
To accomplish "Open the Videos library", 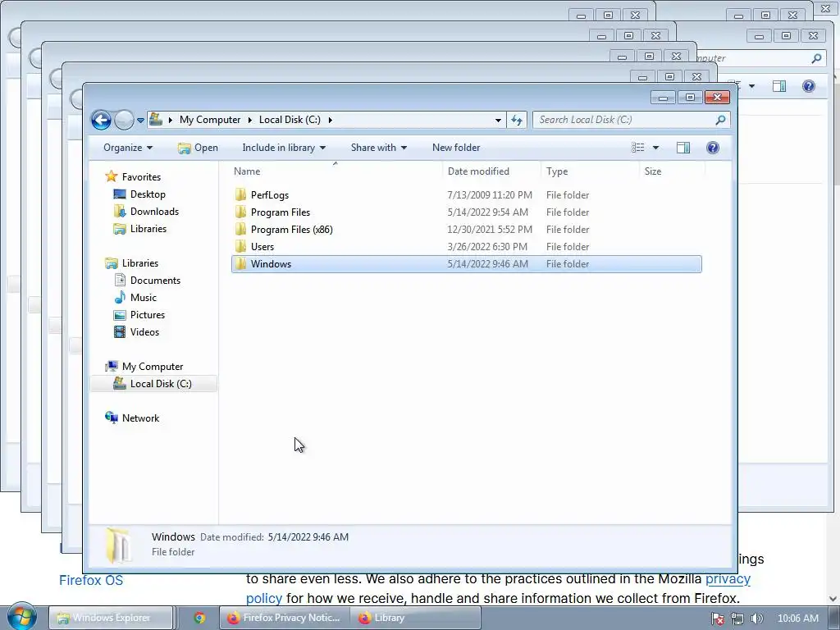I will (144, 331).
